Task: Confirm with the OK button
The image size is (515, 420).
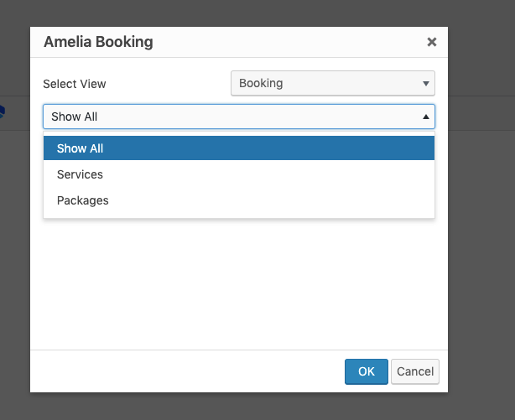Action: coord(366,371)
